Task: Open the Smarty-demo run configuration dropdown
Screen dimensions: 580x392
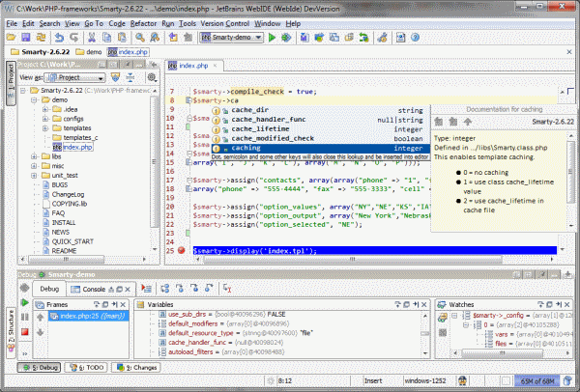Action: 232,38
